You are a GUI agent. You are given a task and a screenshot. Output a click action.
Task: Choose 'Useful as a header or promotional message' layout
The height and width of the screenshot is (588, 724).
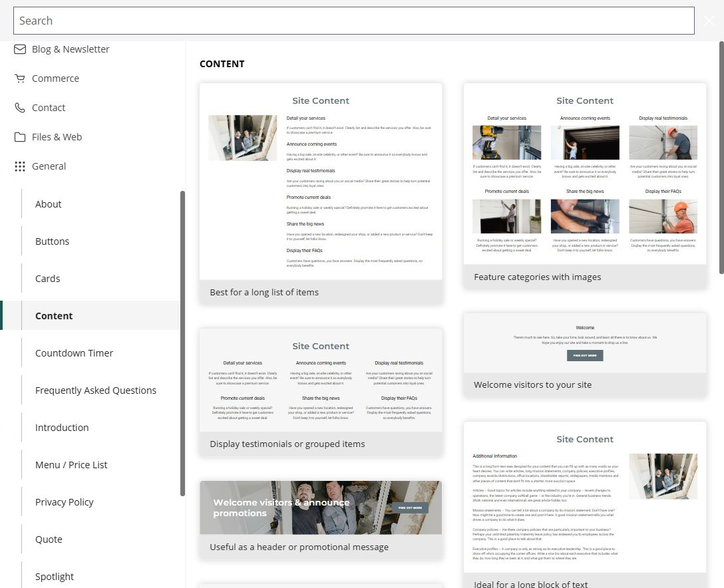click(x=321, y=520)
